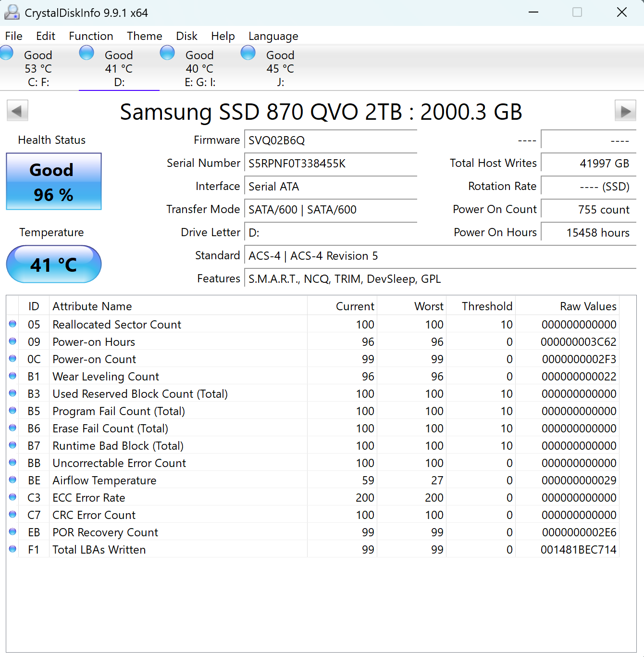Viewport: 644px width, 657px height.
Task: Click the Attribute Name column header
Action: point(178,306)
